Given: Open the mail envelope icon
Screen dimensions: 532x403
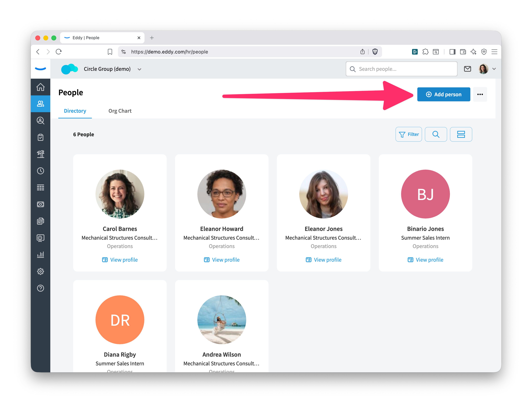Looking at the screenshot, I should [x=467, y=69].
